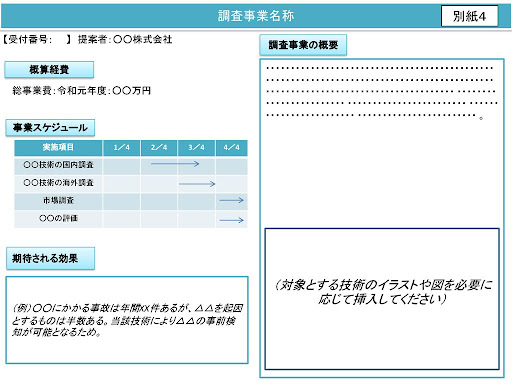Click the 調査事業名称 title banner
The width and height of the screenshot is (512, 384).
point(256,16)
